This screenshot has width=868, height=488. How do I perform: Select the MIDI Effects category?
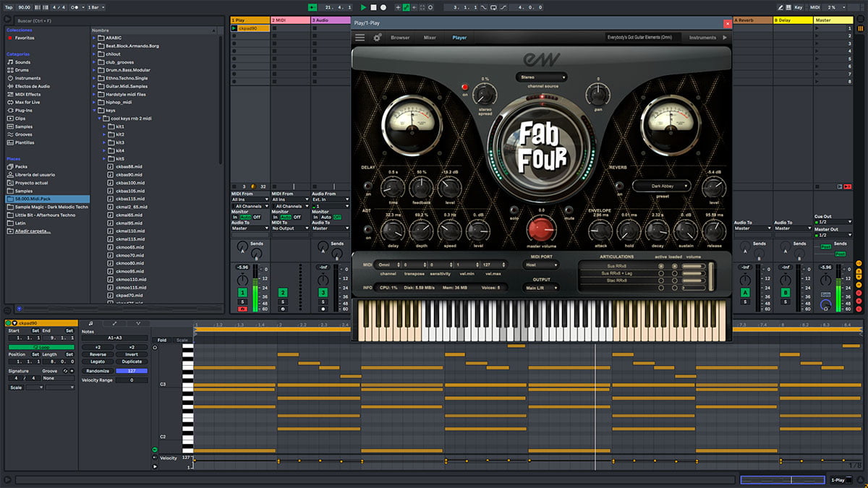[x=27, y=94]
